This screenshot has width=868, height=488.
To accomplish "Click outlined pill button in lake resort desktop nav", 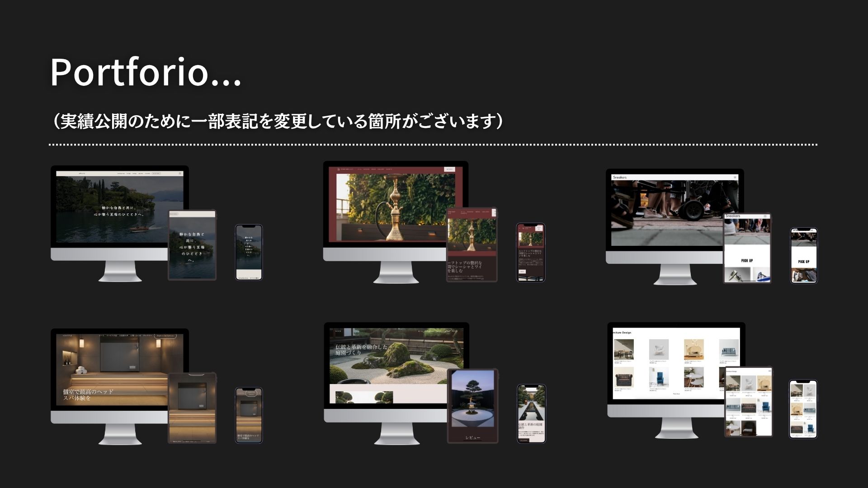I will tap(156, 174).
